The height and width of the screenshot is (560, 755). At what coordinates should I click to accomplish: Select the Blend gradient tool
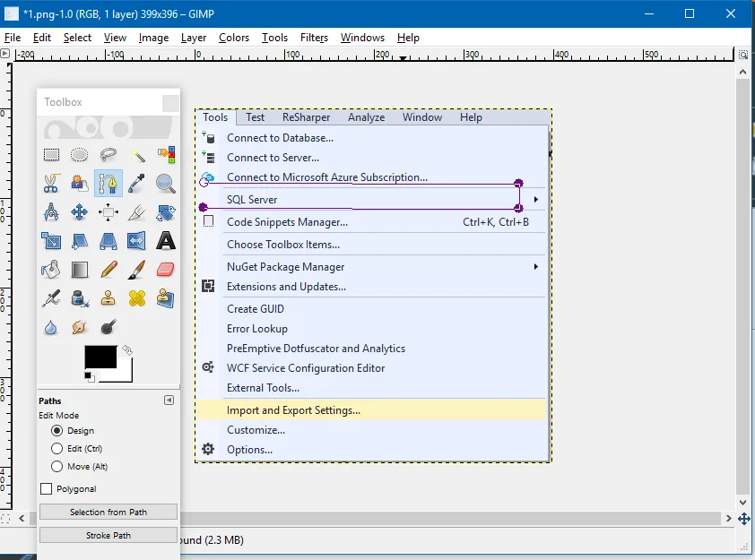point(80,270)
